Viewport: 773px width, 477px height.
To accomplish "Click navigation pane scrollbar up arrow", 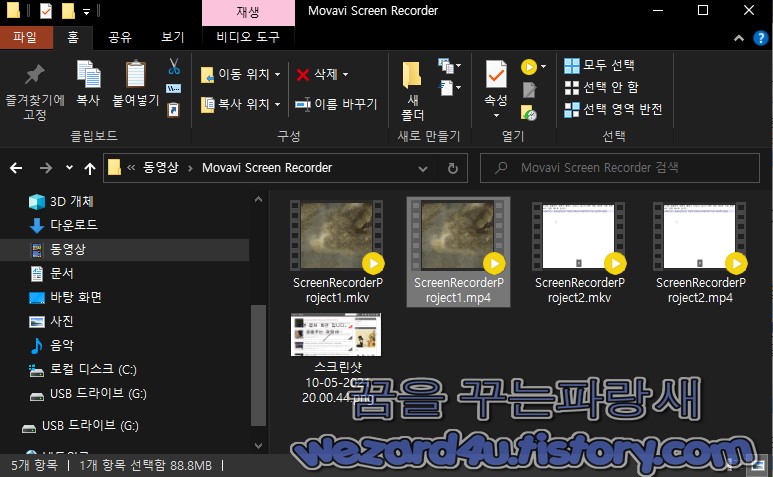I will click(258, 200).
